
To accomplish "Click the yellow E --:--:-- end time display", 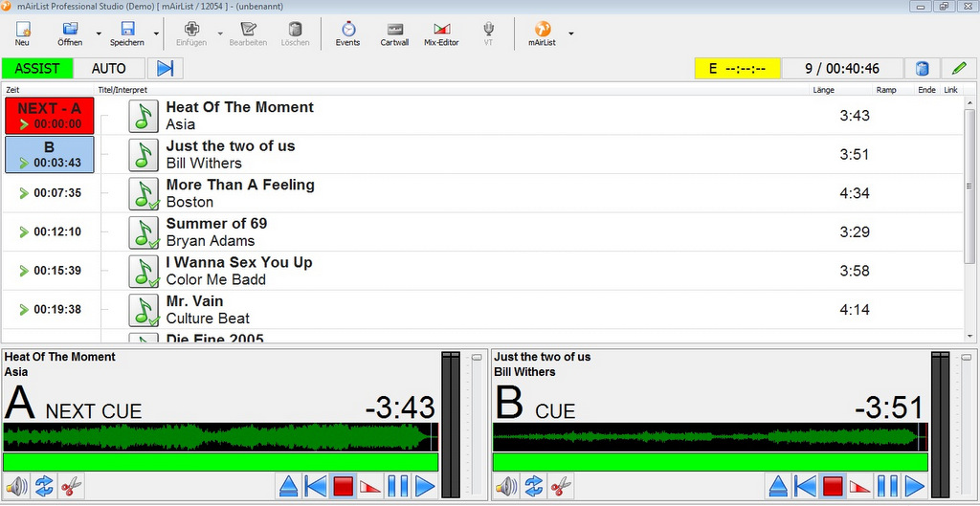I will click(x=738, y=68).
